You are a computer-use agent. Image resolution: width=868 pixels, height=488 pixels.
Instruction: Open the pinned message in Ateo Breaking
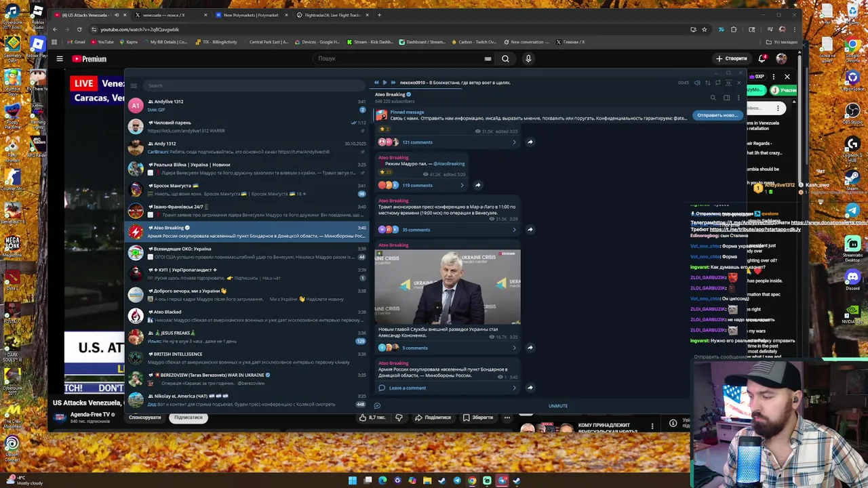click(x=532, y=115)
